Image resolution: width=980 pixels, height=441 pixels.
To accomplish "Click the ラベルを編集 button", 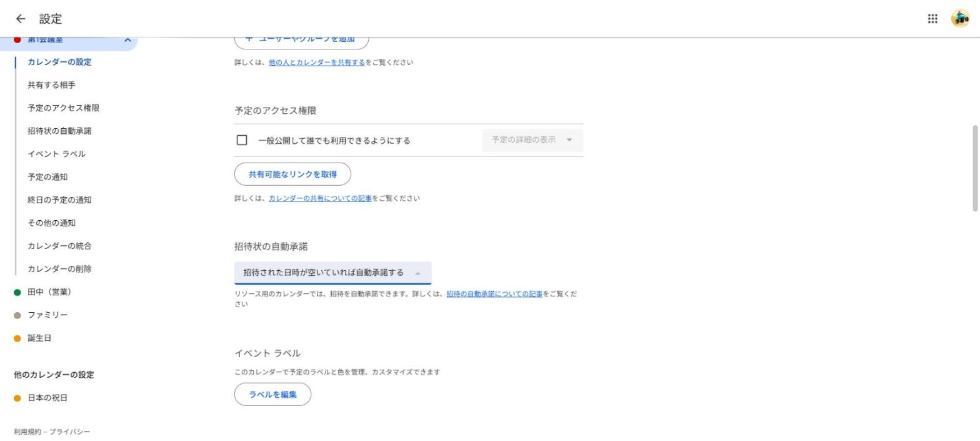I will point(272,394).
